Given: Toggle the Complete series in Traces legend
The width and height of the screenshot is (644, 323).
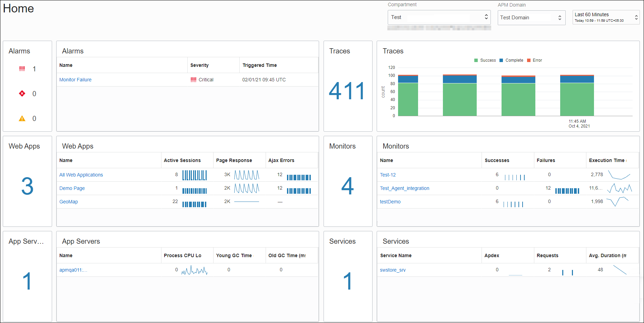Looking at the screenshot, I should [x=511, y=60].
